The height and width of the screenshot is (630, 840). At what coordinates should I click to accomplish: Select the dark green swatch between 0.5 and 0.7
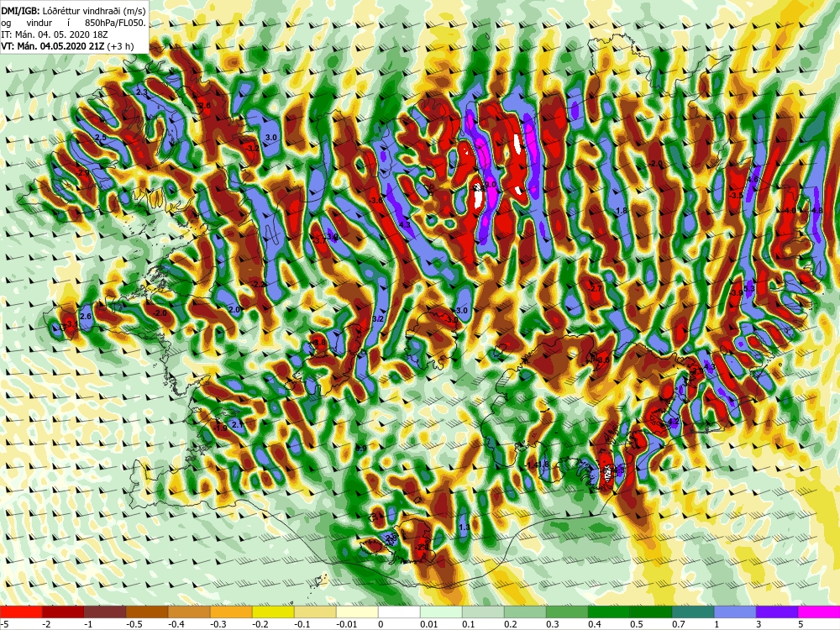(651, 612)
